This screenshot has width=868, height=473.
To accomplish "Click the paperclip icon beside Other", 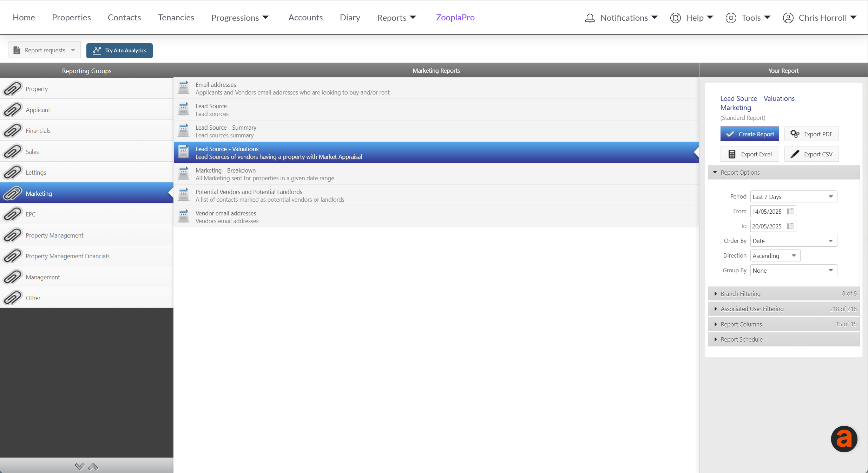I will pos(13,298).
